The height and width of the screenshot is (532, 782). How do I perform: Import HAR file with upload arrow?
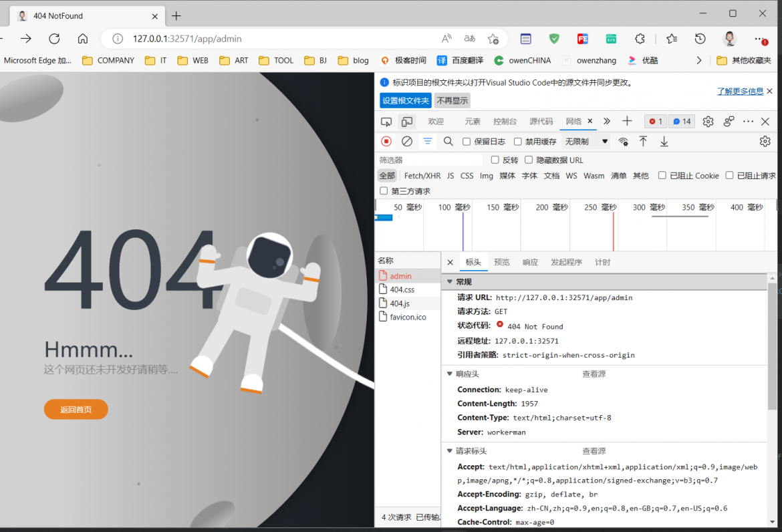pos(644,142)
